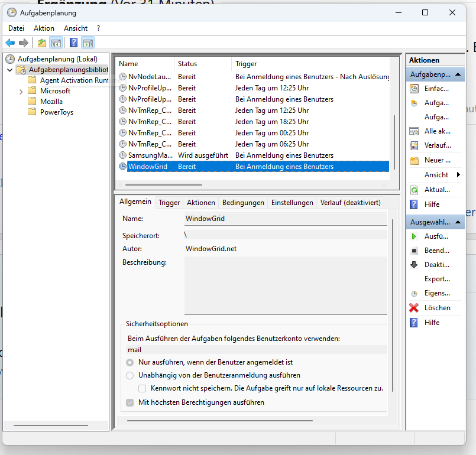Click the task list horizontal scrollbar

[x=164, y=184]
